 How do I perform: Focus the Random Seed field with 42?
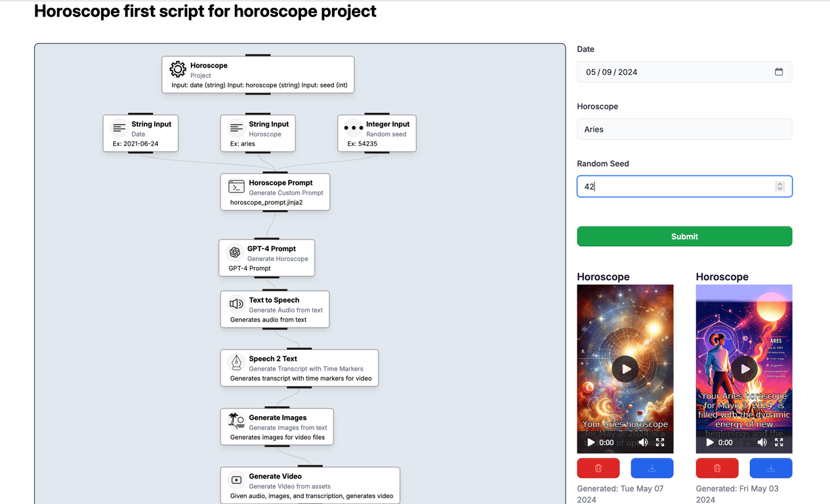tap(684, 186)
